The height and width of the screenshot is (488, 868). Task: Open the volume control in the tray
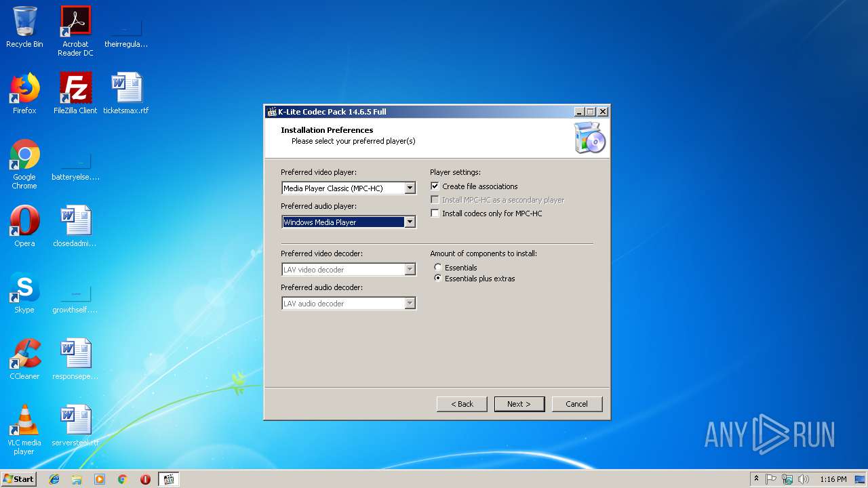[x=804, y=479]
